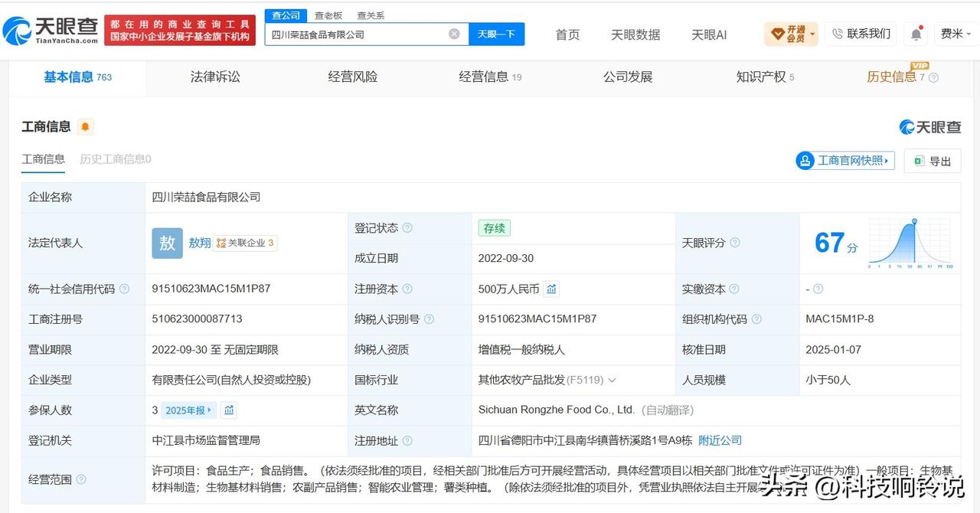Open the notification bell
Screen dimensions: 980x513
click(916, 34)
